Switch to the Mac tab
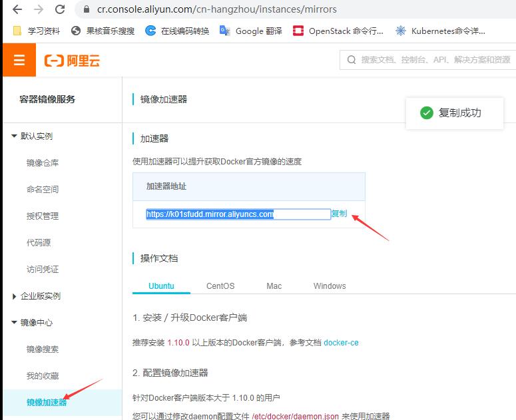Image resolution: width=516 pixels, height=420 pixels. tap(274, 286)
